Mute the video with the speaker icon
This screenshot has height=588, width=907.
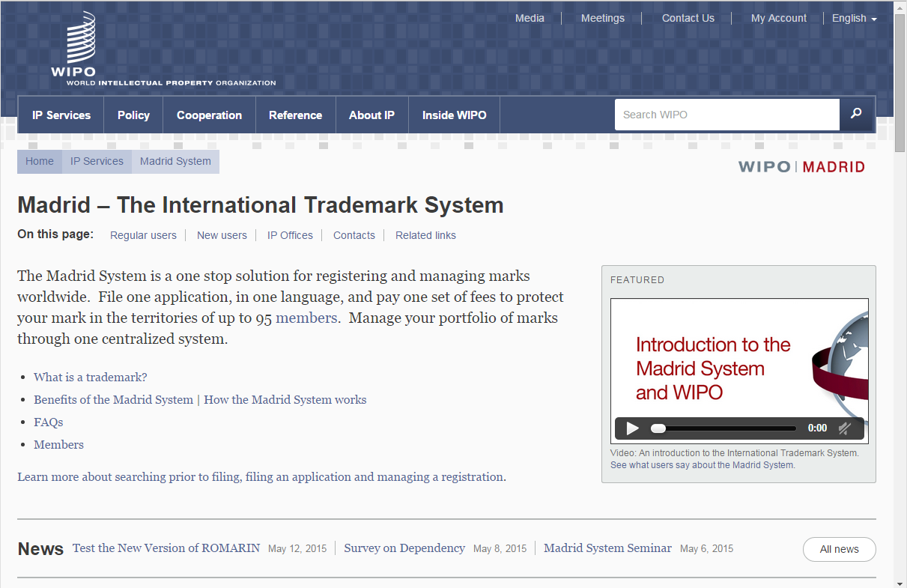tap(845, 428)
